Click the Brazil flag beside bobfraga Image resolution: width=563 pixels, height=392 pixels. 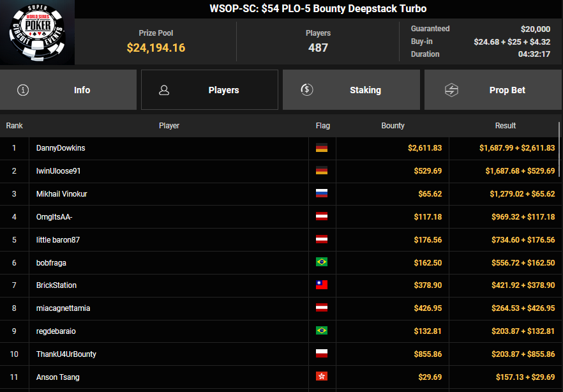tap(322, 262)
